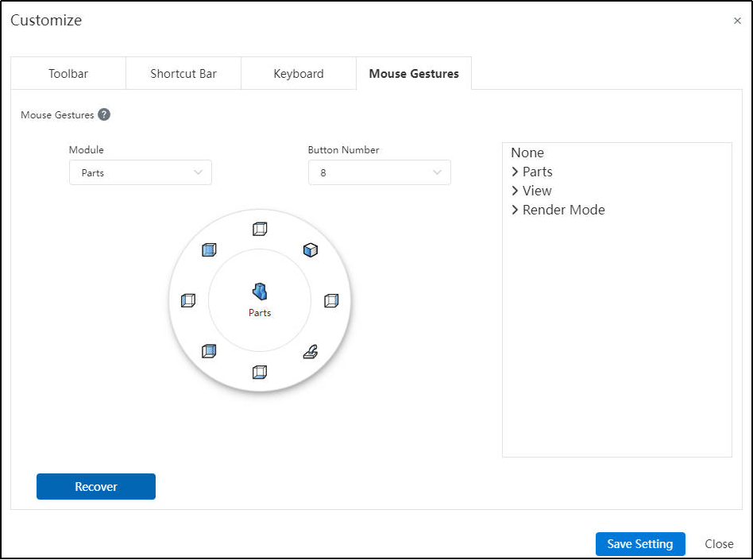This screenshot has height=560, width=753.
Task: Select the sweep feature icon on the wheel
Action: [x=311, y=352]
